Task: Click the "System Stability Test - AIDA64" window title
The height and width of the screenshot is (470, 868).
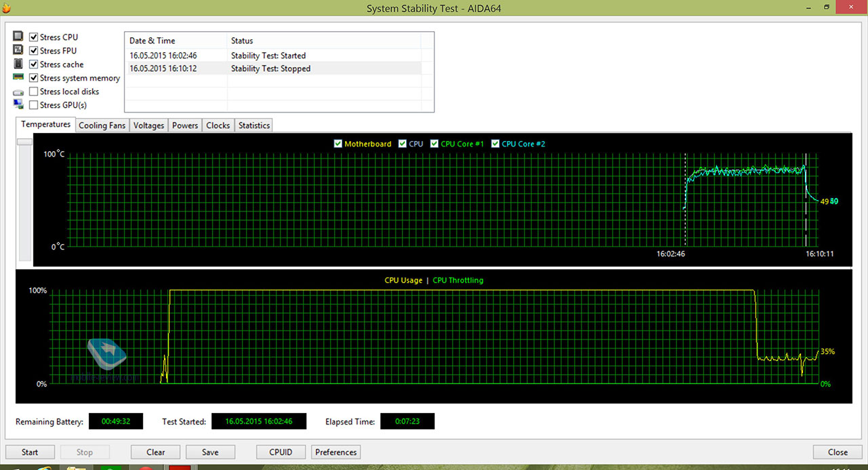Action: point(434,8)
